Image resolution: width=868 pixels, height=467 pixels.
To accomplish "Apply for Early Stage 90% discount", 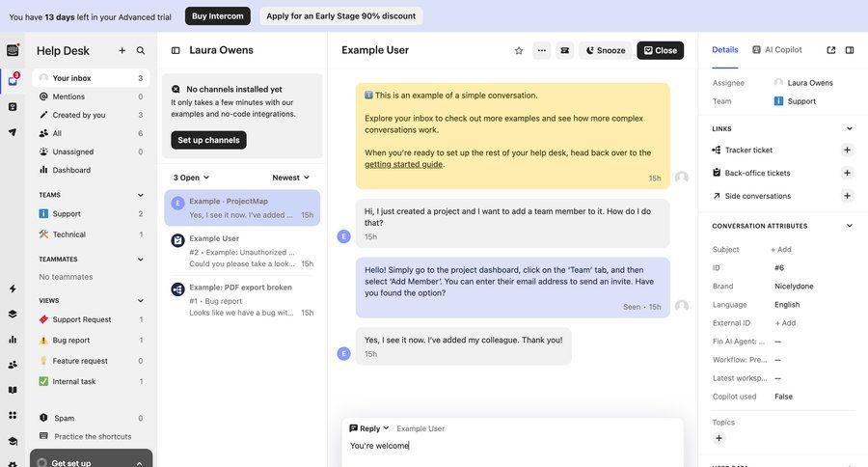I will [x=341, y=16].
